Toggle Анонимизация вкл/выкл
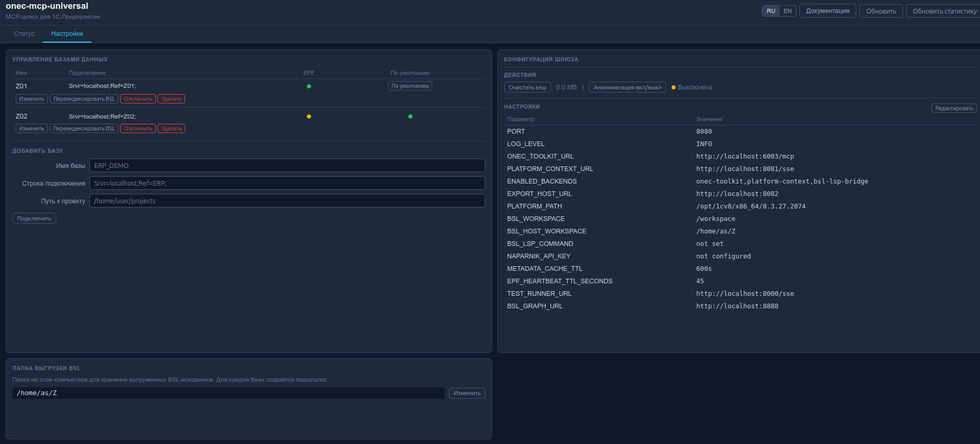Image resolution: width=980 pixels, height=444 pixels. click(627, 87)
